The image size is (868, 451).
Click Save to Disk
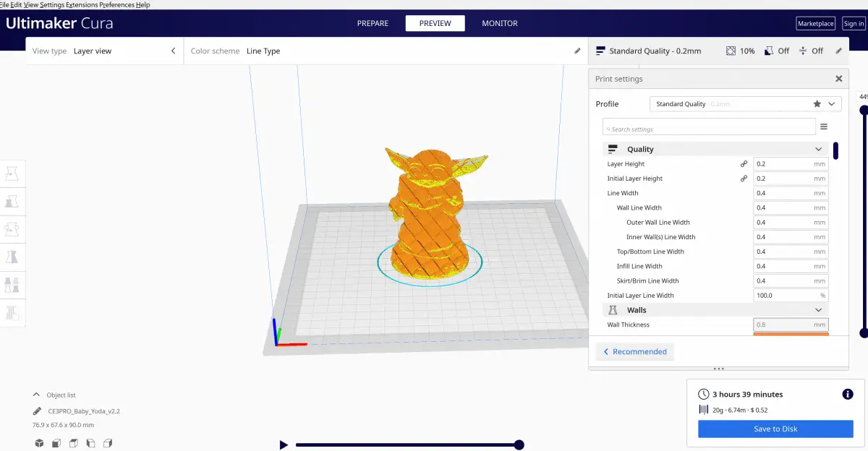(x=775, y=429)
